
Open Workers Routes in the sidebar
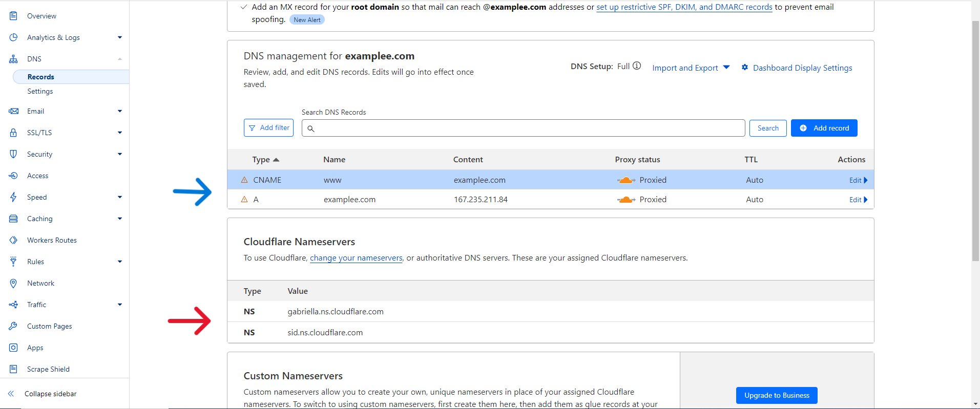tap(52, 240)
